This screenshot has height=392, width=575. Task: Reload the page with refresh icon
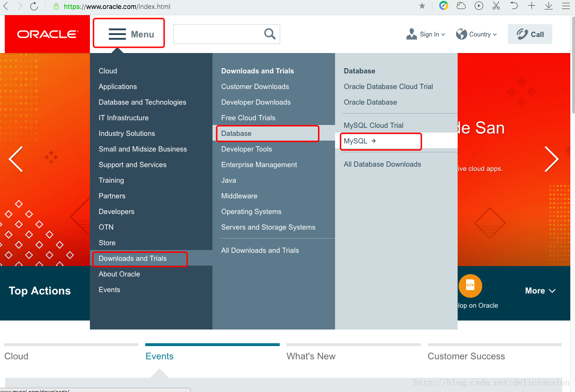tap(34, 6)
